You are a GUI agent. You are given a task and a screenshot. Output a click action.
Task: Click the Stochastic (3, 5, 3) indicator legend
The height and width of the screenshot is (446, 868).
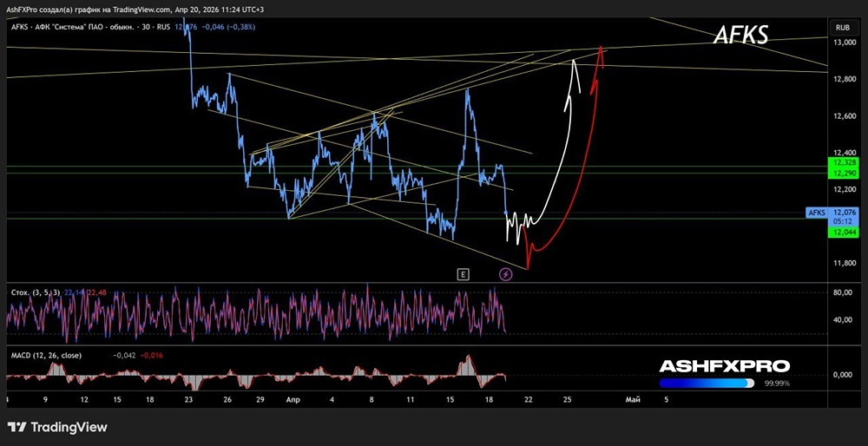click(x=34, y=292)
